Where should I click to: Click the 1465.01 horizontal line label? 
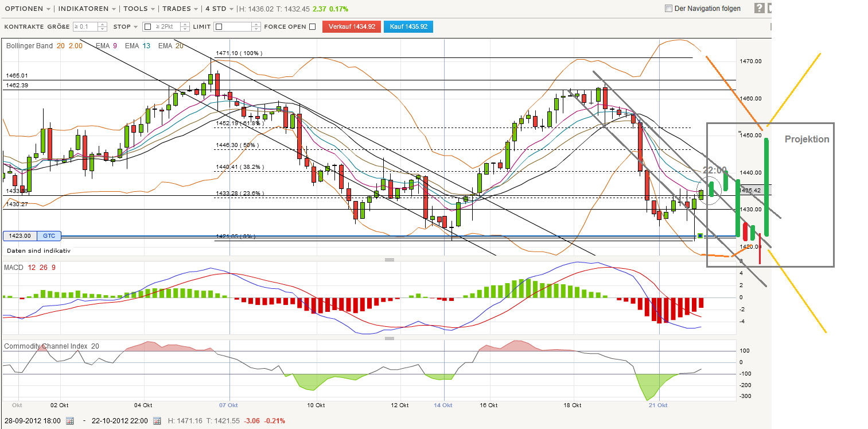(17, 76)
